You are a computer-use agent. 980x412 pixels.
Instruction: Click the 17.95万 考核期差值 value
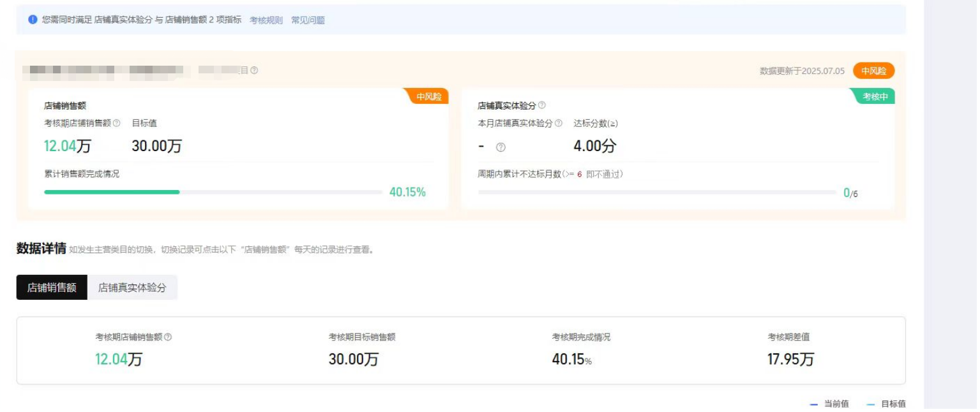tap(790, 360)
